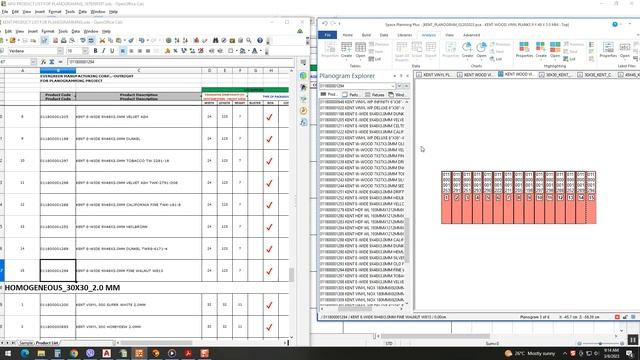The height and width of the screenshot is (360, 640).
Task: Click the Background Color paint icon in Calc
Action: (x=242, y=51)
